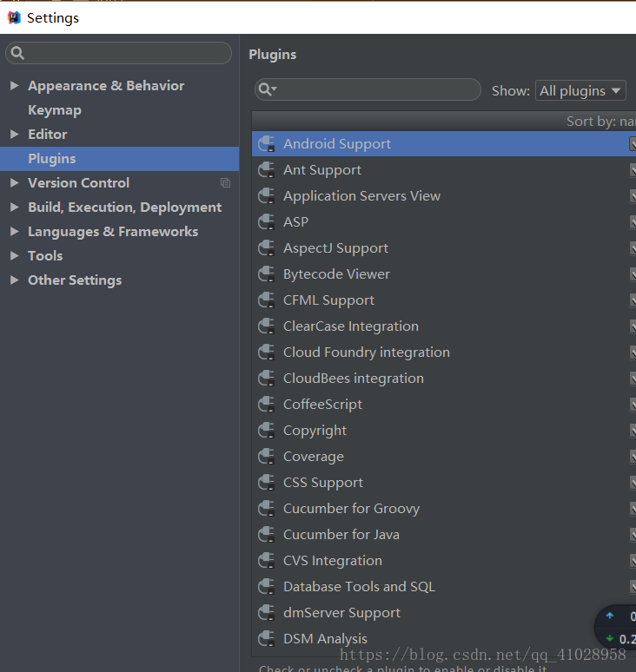Select the Bytecode Viewer row
This screenshot has height=672, width=636.
click(x=444, y=274)
